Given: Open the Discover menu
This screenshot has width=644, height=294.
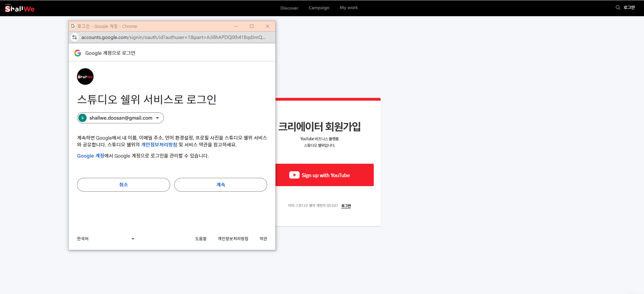Looking at the screenshot, I should coord(289,8).
